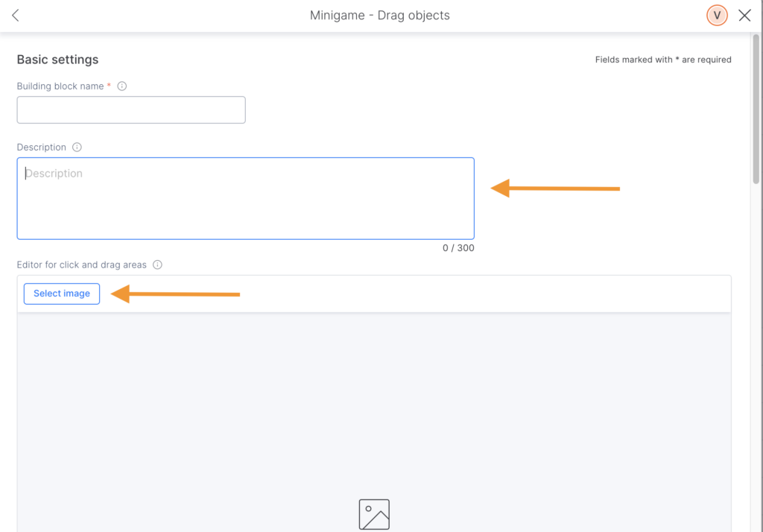Close the Minigame editor with the X
The width and height of the screenshot is (763, 532).
click(x=744, y=16)
